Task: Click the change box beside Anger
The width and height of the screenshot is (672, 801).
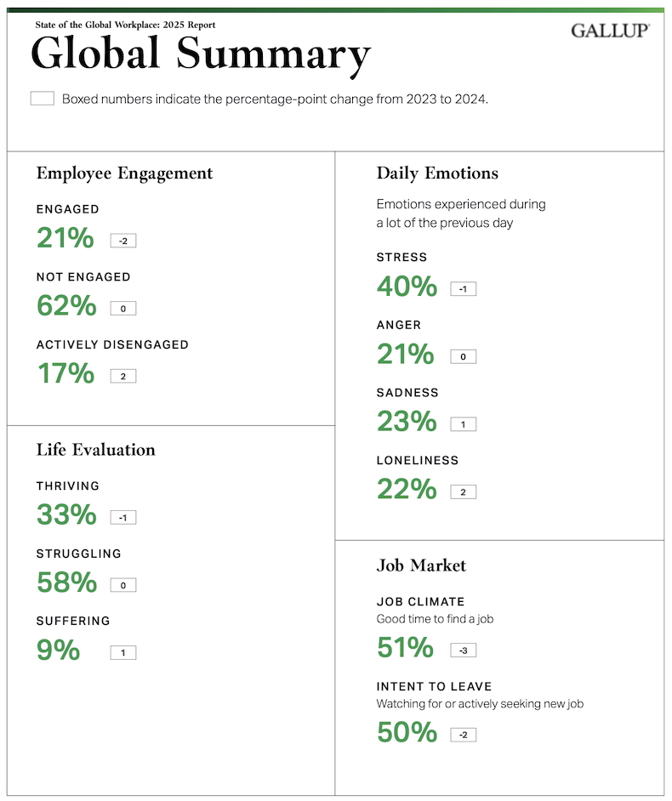Action: 464,357
